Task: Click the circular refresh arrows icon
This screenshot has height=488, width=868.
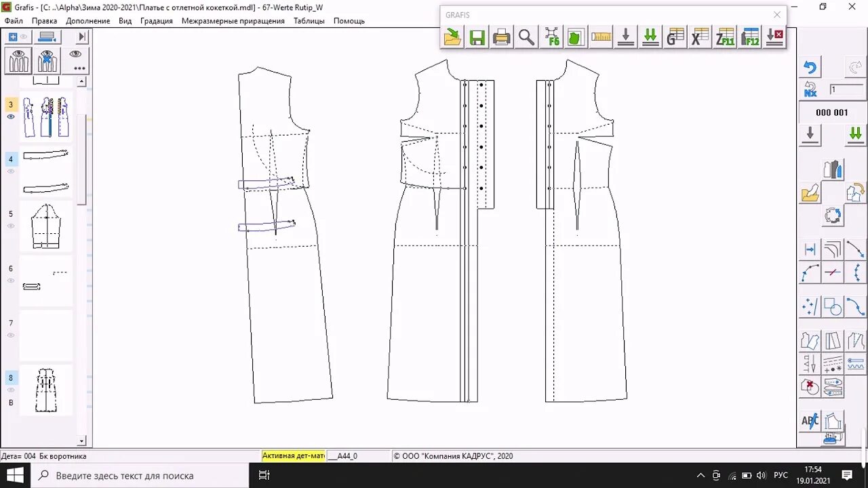Action: pyautogui.click(x=833, y=216)
